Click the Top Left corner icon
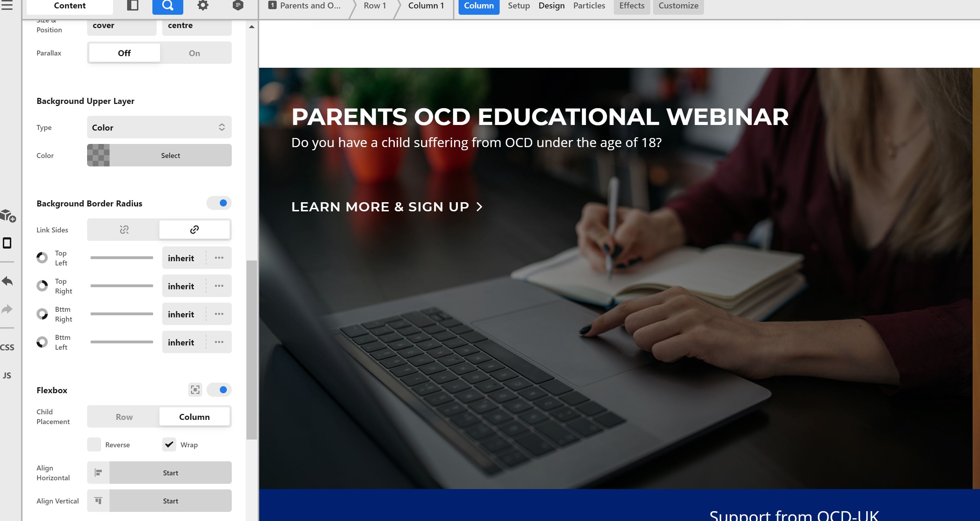Image resolution: width=980 pixels, height=521 pixels. [x=42, y=258]
